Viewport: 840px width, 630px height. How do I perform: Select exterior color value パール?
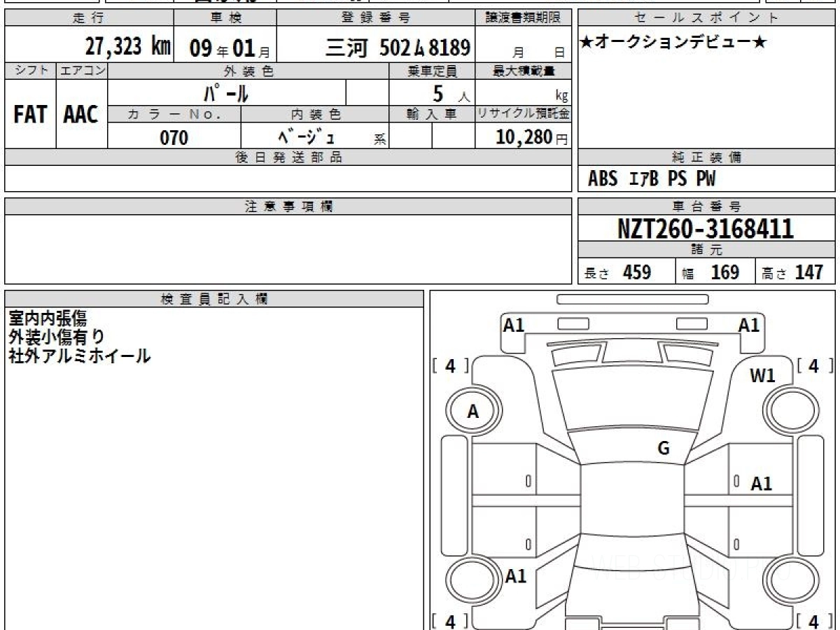(x=226, y=93)
